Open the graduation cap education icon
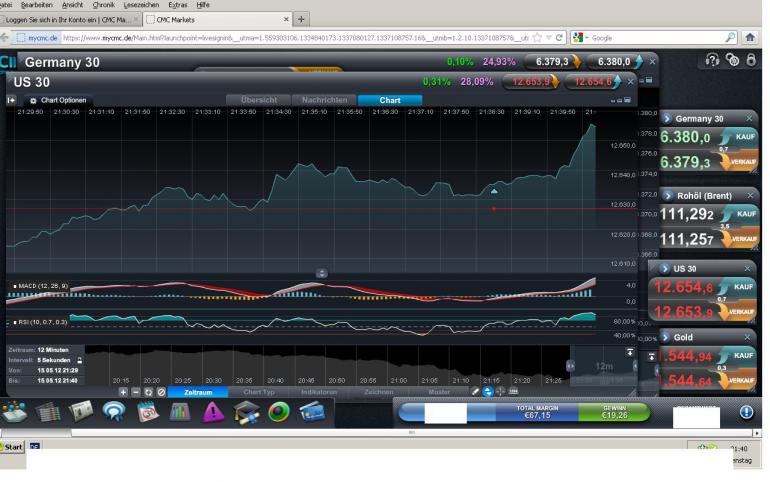Image resolution: width=770 pixels, height=482 pixels. coord(246,412)
